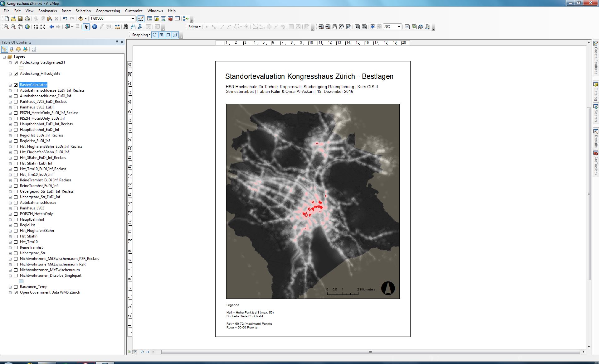Uncheck the RasterCalculator layer checkbox
This screenshot has height=364, width=599.
16,85
